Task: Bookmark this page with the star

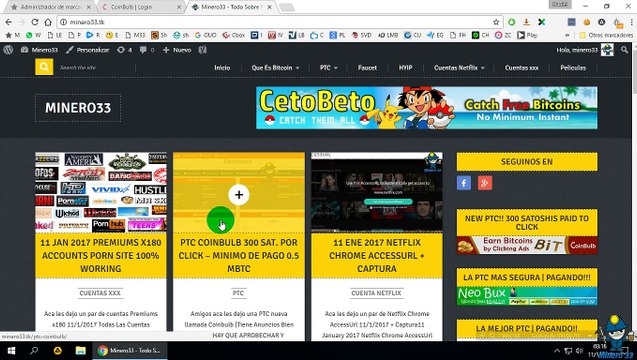Action: click(496, 22)
